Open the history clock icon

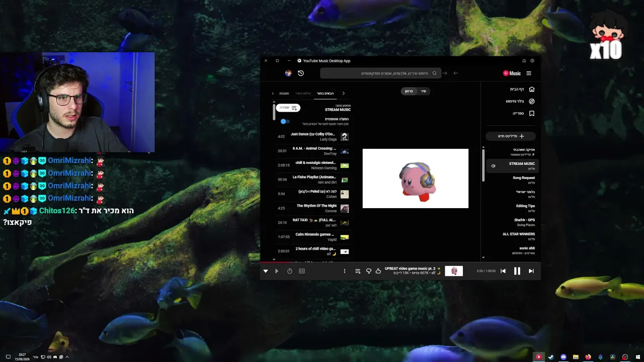click(301, 73)
